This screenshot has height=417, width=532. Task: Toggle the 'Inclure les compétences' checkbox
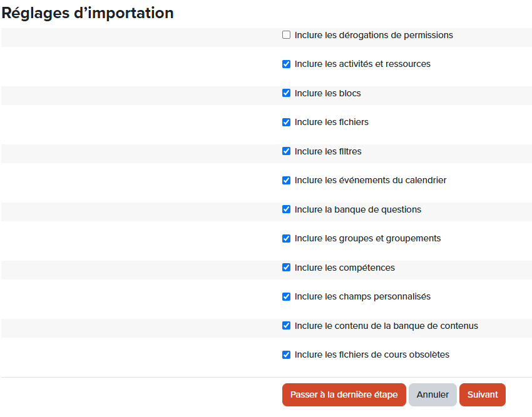pyautogui.click(x=287, y=268)
